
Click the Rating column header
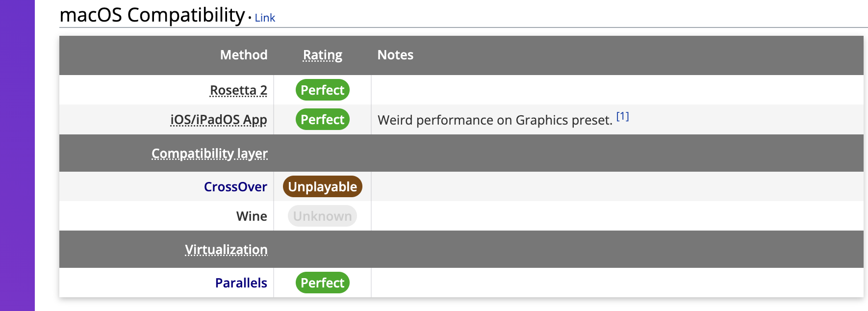tap(322, 55)
